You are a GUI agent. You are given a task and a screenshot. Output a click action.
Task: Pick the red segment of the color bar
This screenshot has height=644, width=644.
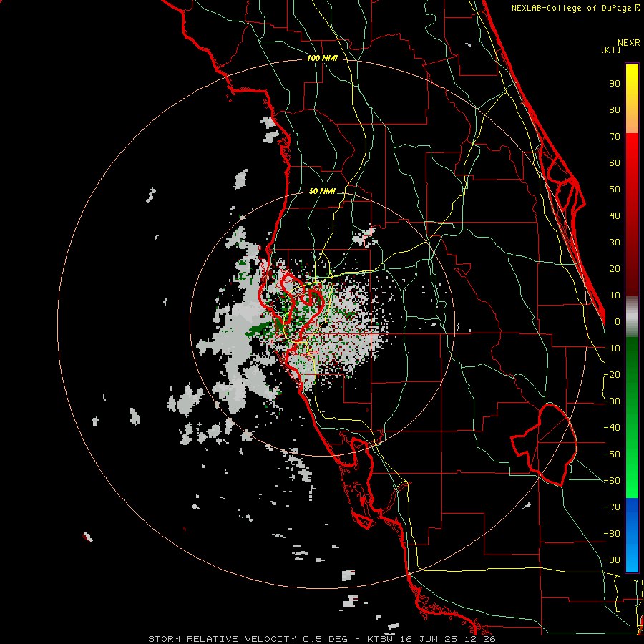coord(632,215)
